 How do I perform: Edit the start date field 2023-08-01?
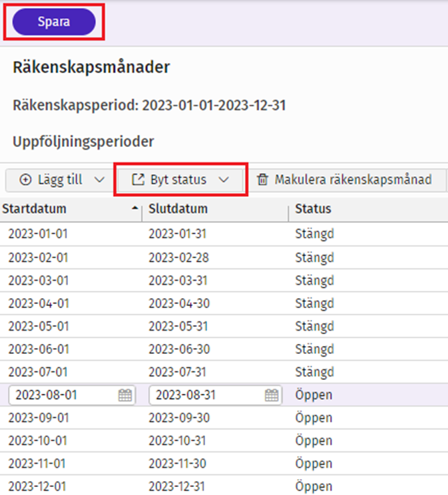(x=72, y=395)
